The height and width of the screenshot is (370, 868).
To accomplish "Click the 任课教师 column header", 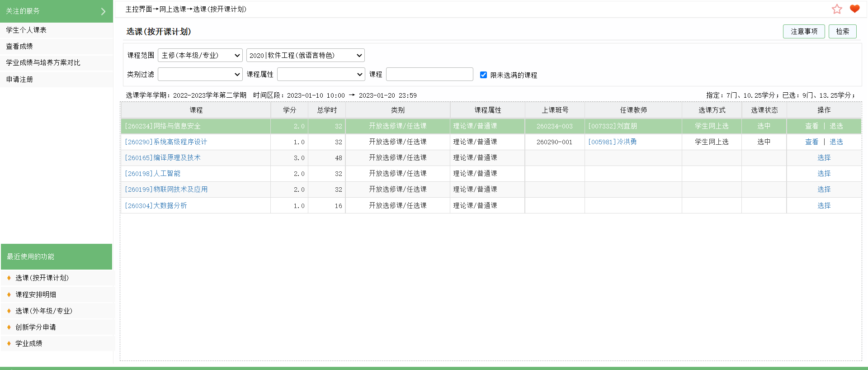I will click(633, 110).
